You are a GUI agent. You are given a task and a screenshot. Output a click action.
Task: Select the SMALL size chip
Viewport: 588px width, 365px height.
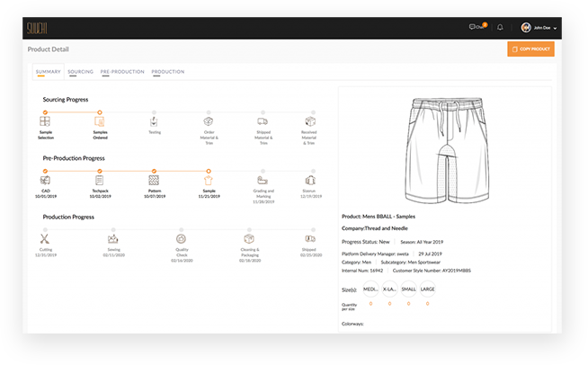click(408, 290)
